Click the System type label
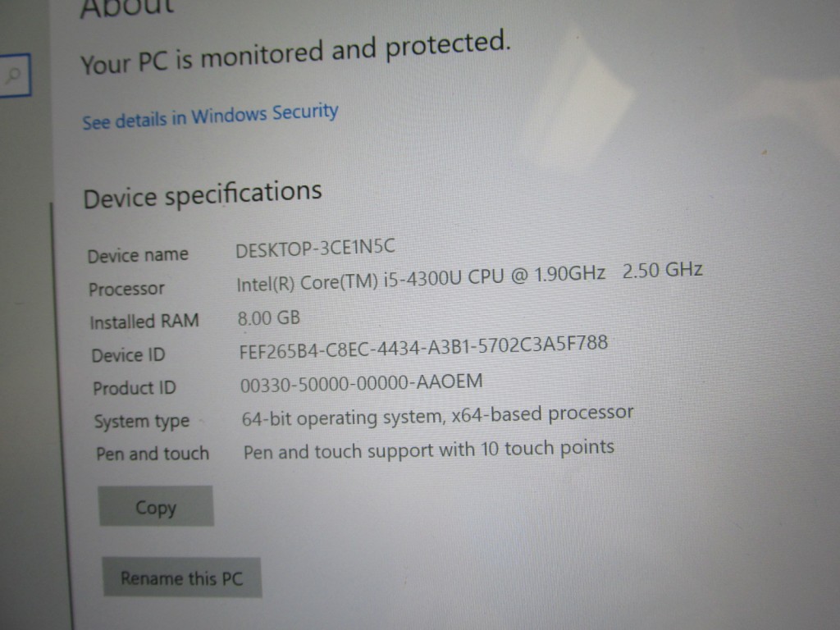The width and height of the screenshot is (840, 630). [142, 422]
